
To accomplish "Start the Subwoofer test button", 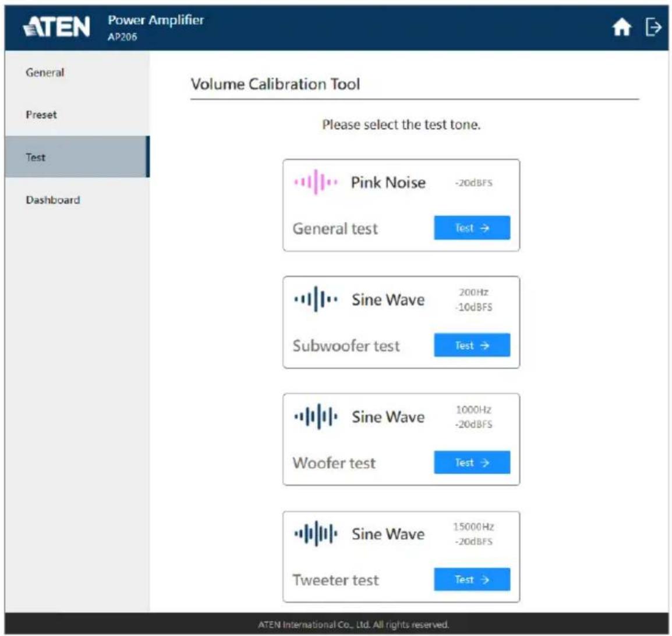I will pyautogui.click(x=472, y=345).
